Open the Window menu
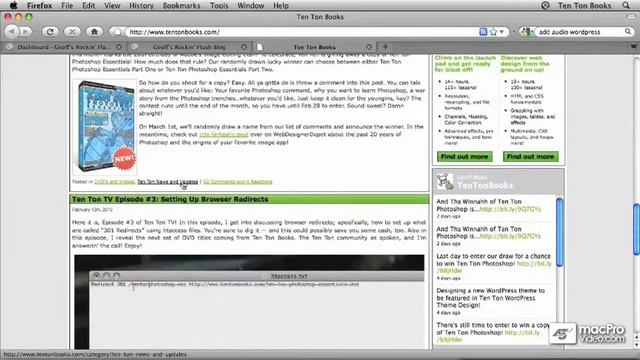The width and height of the screenshot is (640, 360). (x=251, y=5)
